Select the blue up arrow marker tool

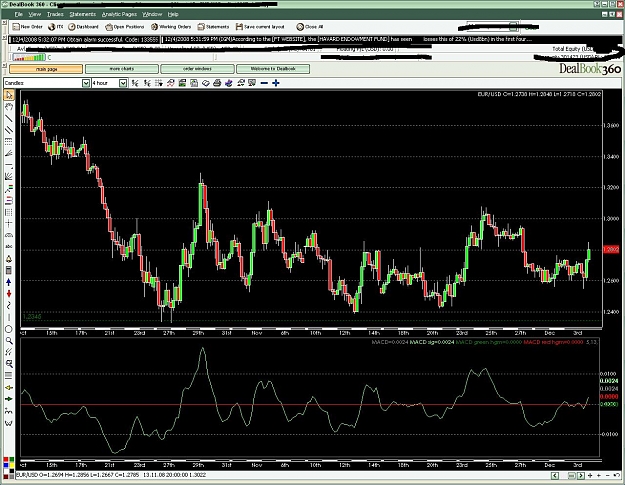tap(8, 282)
